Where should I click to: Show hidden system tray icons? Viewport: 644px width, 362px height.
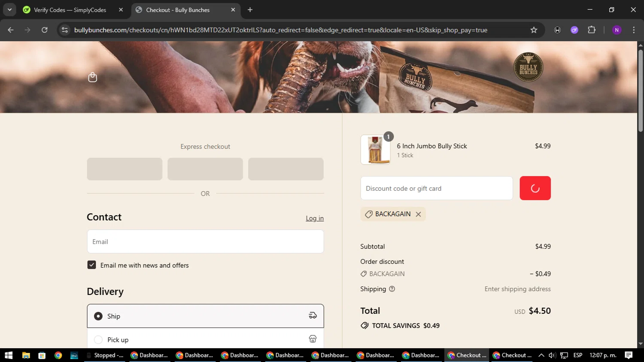click(x=541, y=355)
